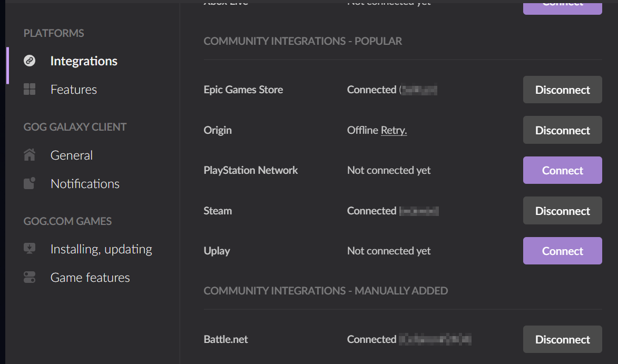The height and width of the screenshot is (364, 618).
Task: Disconnect the Battle.net integration
Action: pyautogui.click(x=562, y=339)
